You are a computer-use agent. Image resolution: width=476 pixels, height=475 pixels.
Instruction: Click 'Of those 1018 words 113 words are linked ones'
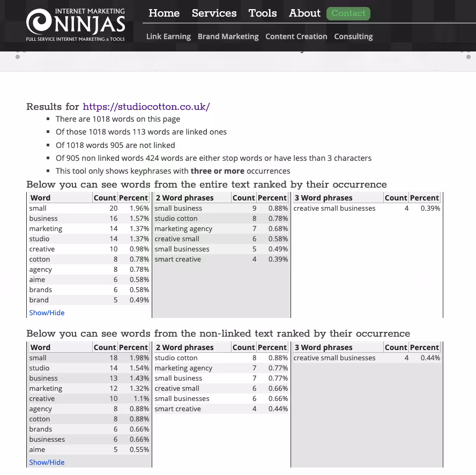(141, 132)
